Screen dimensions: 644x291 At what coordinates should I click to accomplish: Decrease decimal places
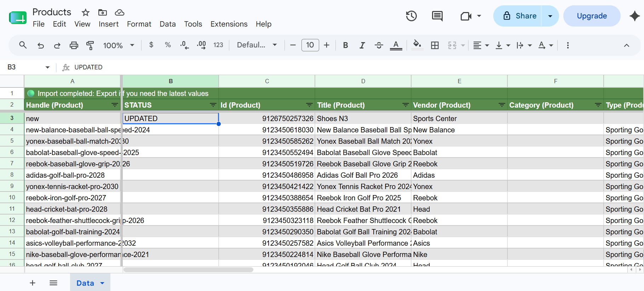184,45
